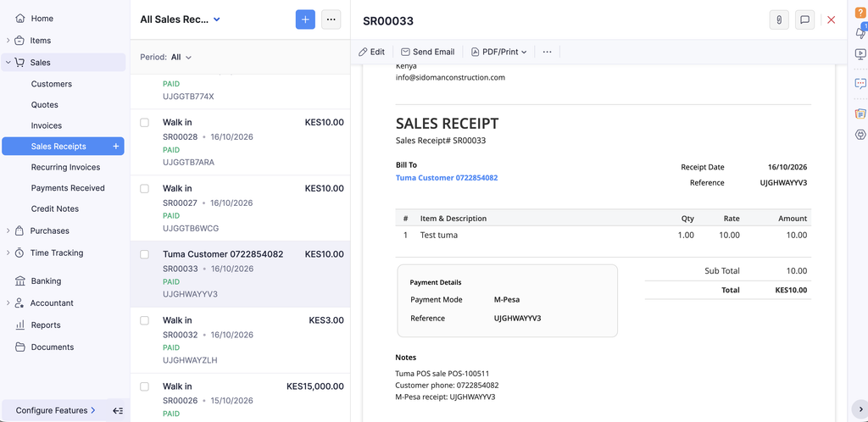Viewport: 868px width, 422px height.
Task: Open video tutorials monitor icon
Action: pos(861,54)
